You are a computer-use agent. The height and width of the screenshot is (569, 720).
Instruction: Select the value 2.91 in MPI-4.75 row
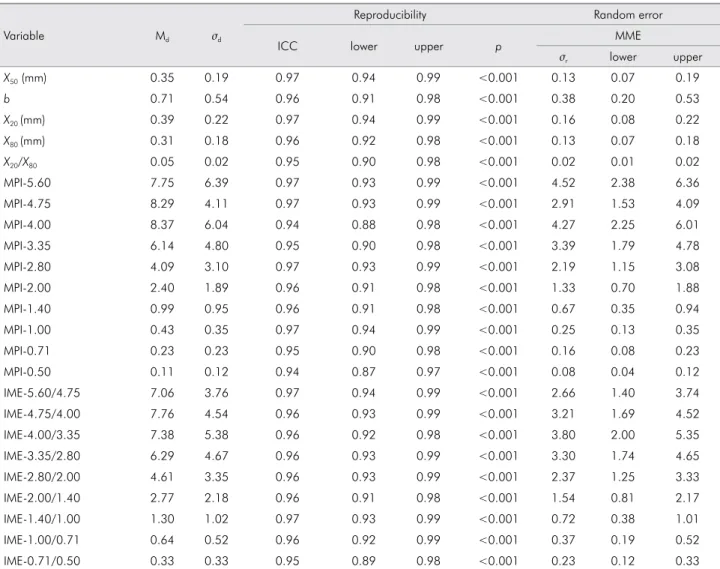pyautogui.click(x=563, y=204)
